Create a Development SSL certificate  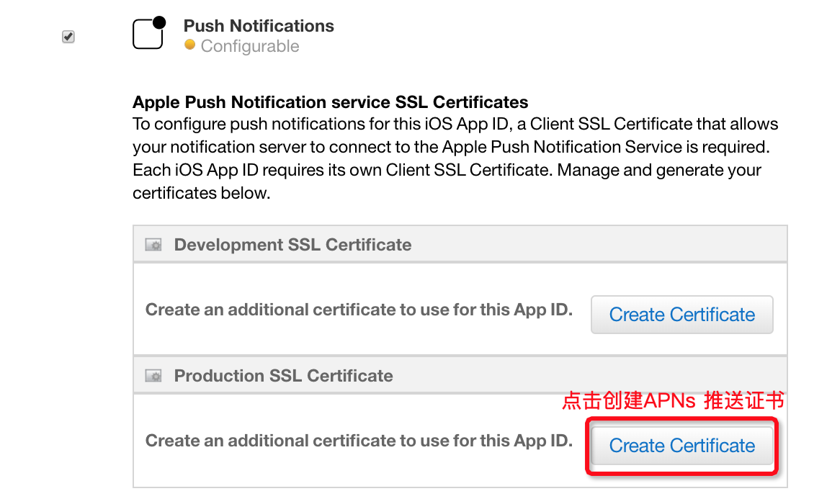pyautogui.click(x=682, y=315)
